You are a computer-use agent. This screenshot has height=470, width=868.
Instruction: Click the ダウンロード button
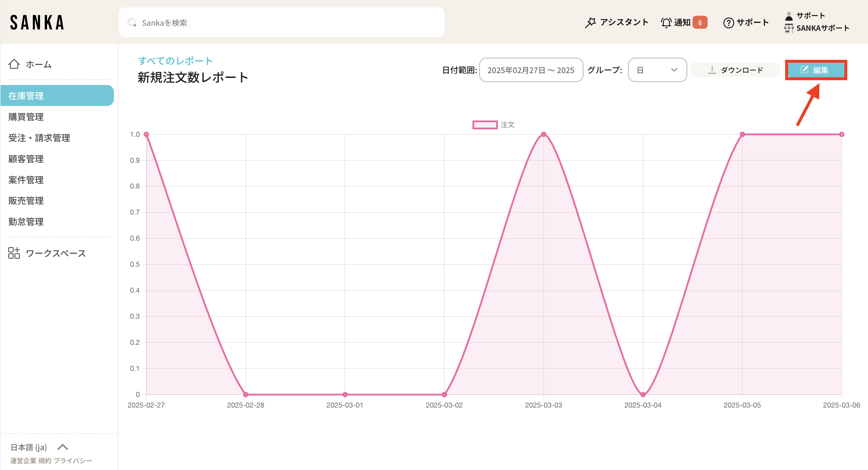click(x=735, y=70)
